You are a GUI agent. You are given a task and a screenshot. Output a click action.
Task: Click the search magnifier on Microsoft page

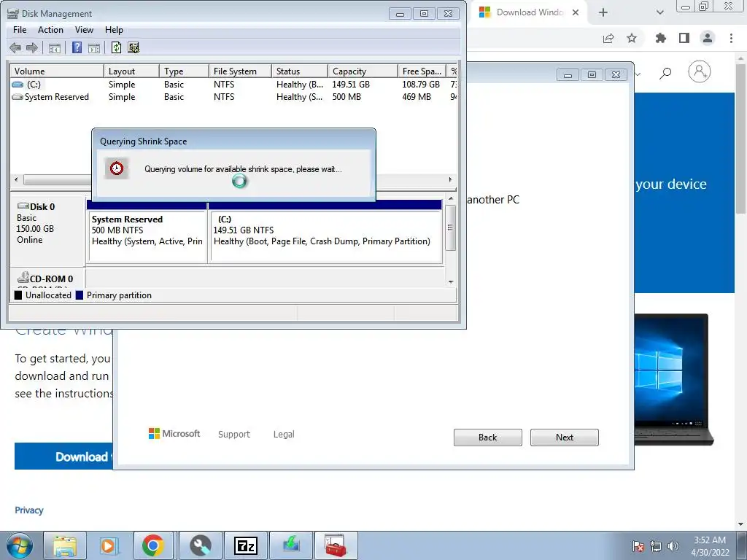coord(665,73)
